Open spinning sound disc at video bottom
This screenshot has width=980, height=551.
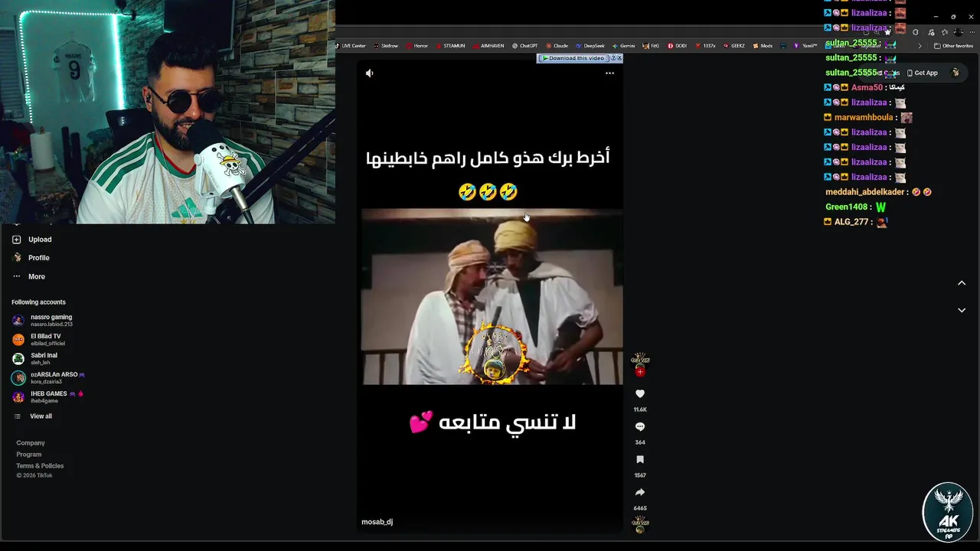640,525
